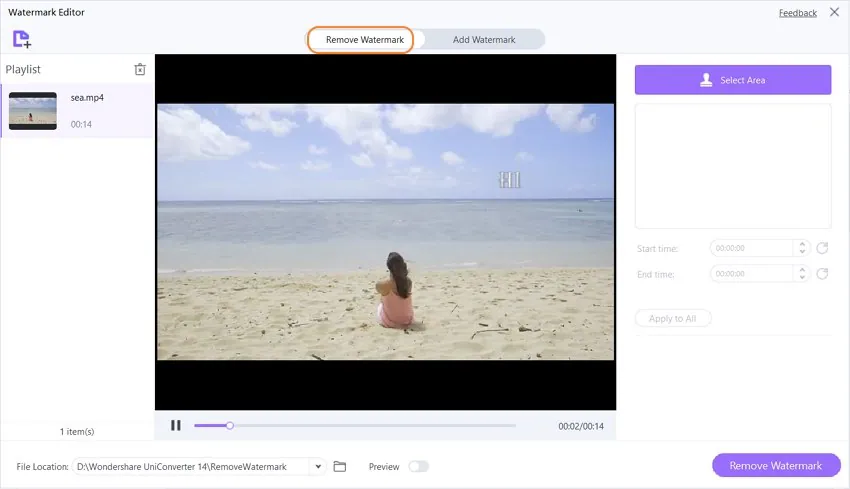Click the Start time stepper arrows
Viewport: 850px width, 489px height.
pos(802,248)
